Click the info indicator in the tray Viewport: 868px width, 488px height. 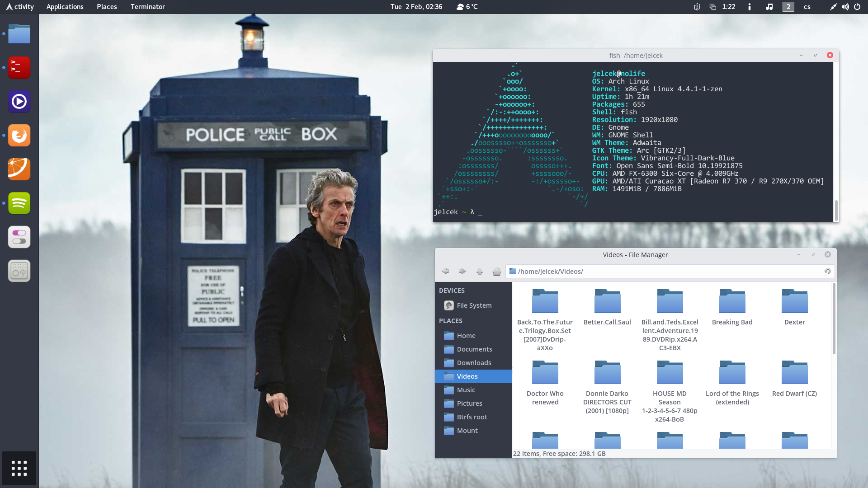point(749,7)
